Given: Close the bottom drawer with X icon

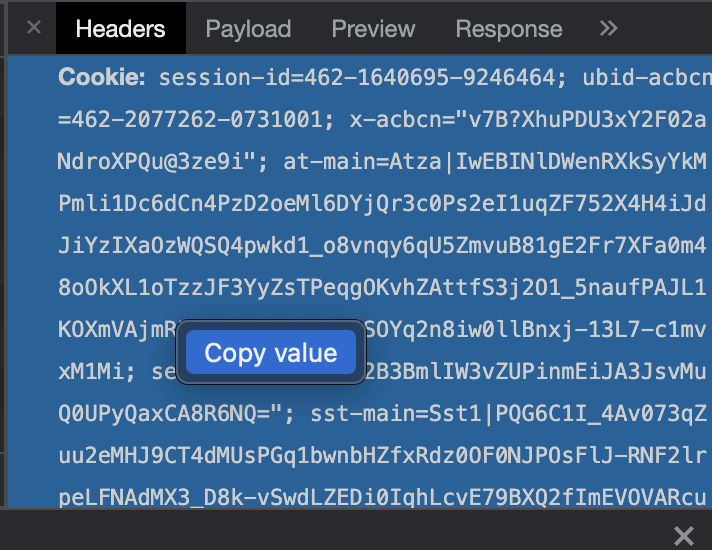Looking at the screenshot, I should pos(684,535).
